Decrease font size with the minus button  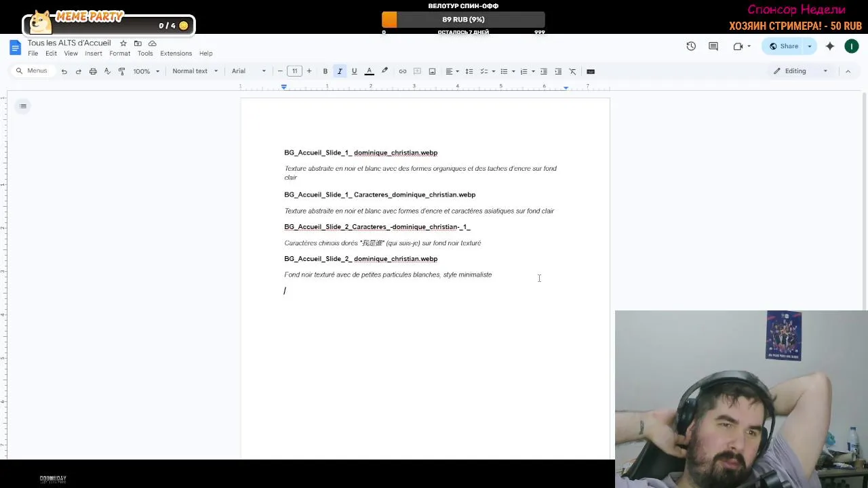click(280, 71)
